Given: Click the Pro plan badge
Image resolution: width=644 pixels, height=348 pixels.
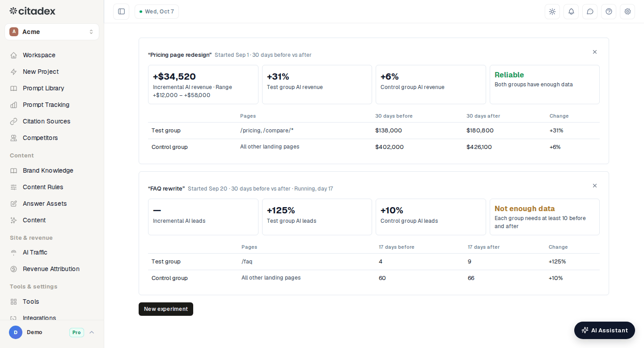Looking at the screenshot, I should pyautogui.click(x=76, y=332).
